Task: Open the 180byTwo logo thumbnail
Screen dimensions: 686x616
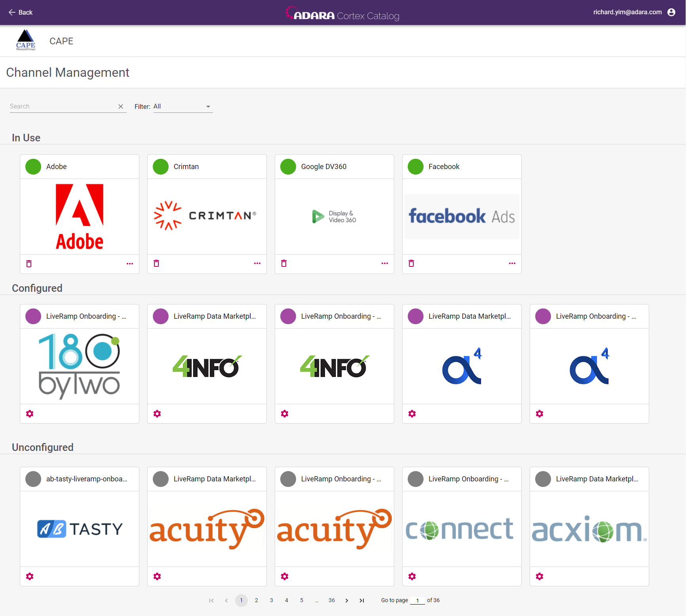Action: click(x=80, y=366)
